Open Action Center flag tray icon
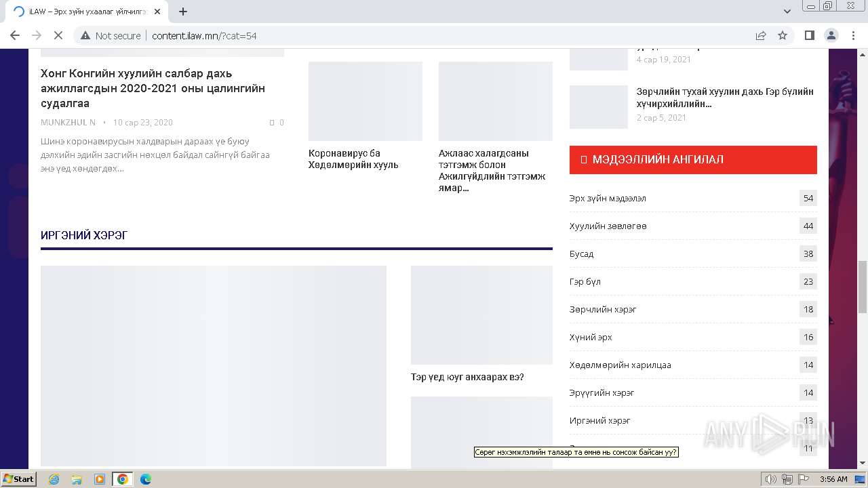This screenshot has width=868, height=488. [x=804, y=479]
